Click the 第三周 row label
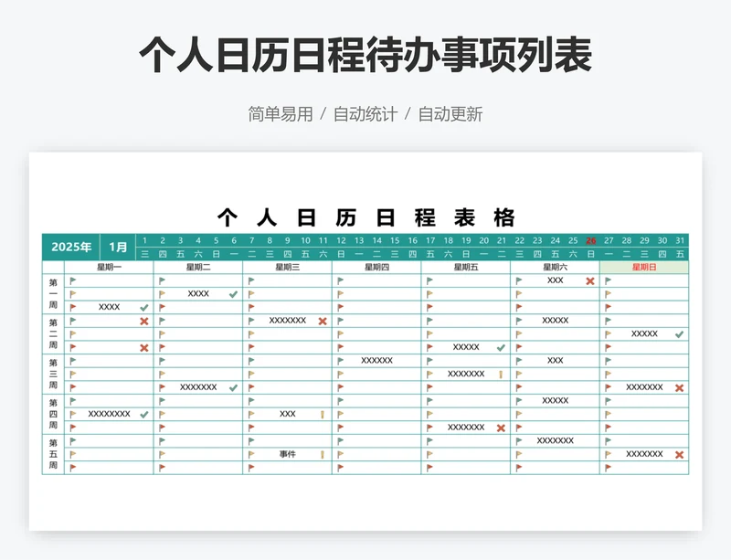The image size is (731, 560). [x=53, y=374]
